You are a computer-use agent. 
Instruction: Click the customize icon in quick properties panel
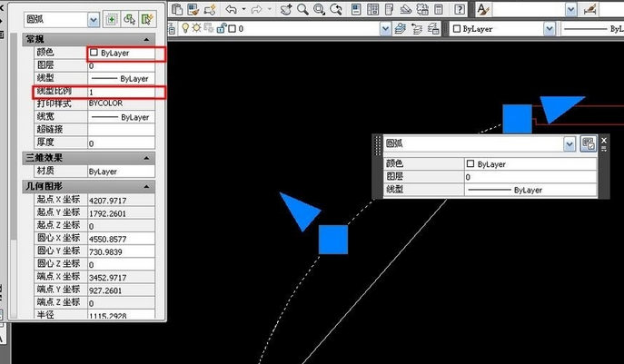(x=589, y=143)
